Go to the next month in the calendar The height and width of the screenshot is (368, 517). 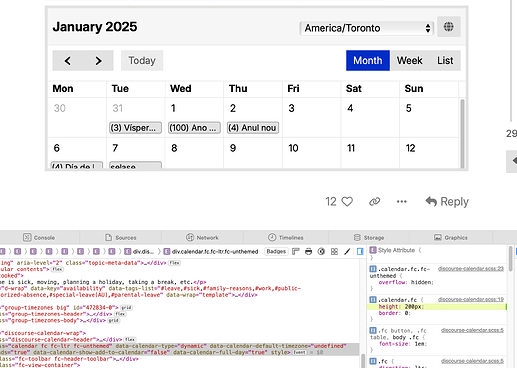pos(98,61)
